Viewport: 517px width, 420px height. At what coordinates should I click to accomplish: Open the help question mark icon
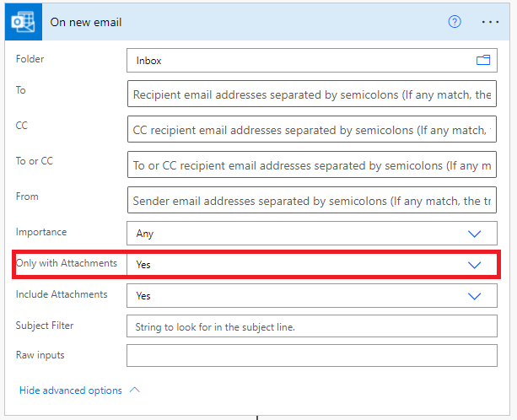coord(455,22)
